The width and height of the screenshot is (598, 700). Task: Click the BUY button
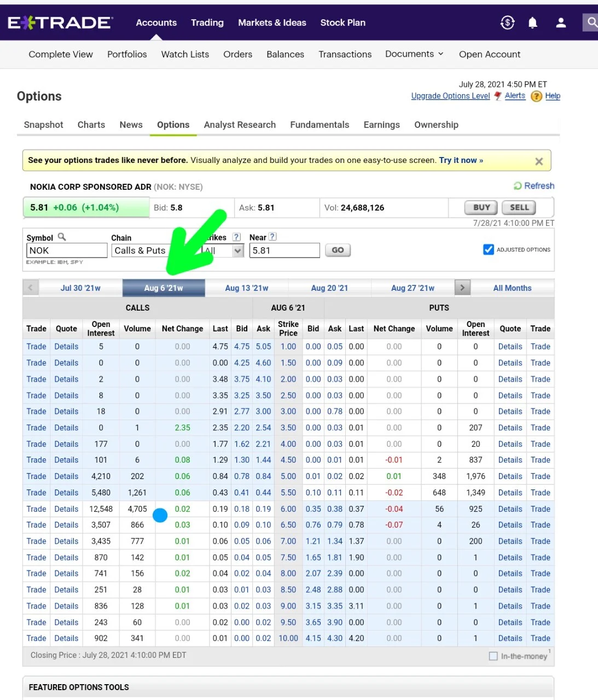point(481,207)
